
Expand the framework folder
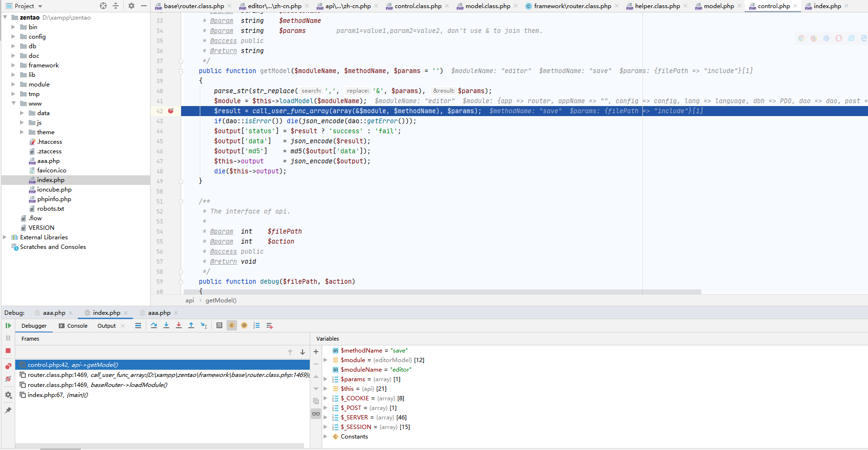pos(13,65)
